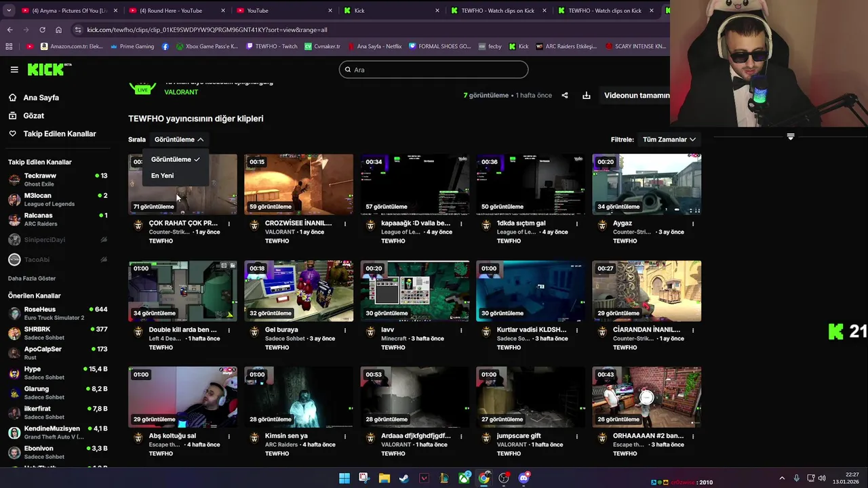Open Takip Edilen Kanallar page
This screenshot has width=868, height=488.
[59, 134]
